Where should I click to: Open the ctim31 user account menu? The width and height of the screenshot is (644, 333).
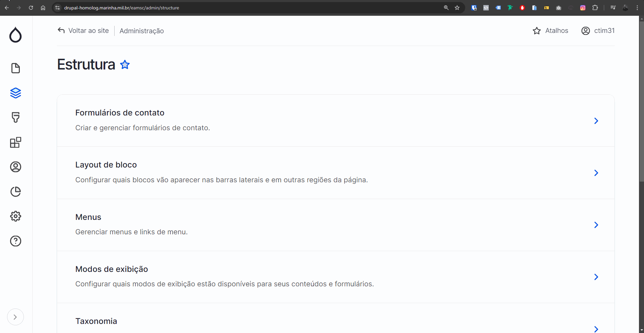pyautogui.click(x=598, y=31)
